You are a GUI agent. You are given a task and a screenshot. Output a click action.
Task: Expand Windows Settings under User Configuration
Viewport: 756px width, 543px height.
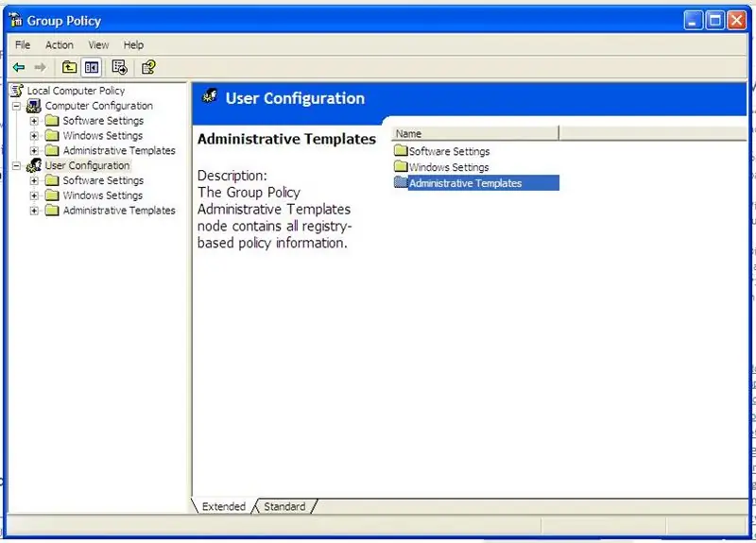pyautogui.click(x=34, y=195)
